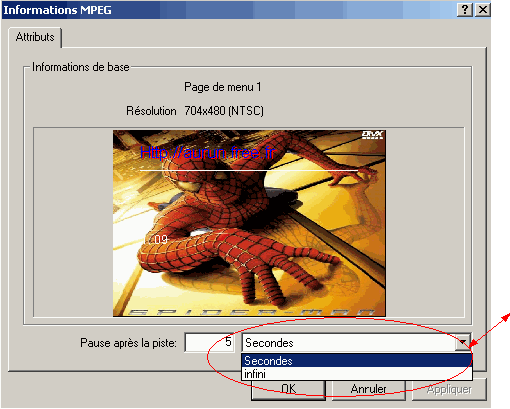
Task: Collapse the list with the dropdown arrow
Action: (463, 342)
